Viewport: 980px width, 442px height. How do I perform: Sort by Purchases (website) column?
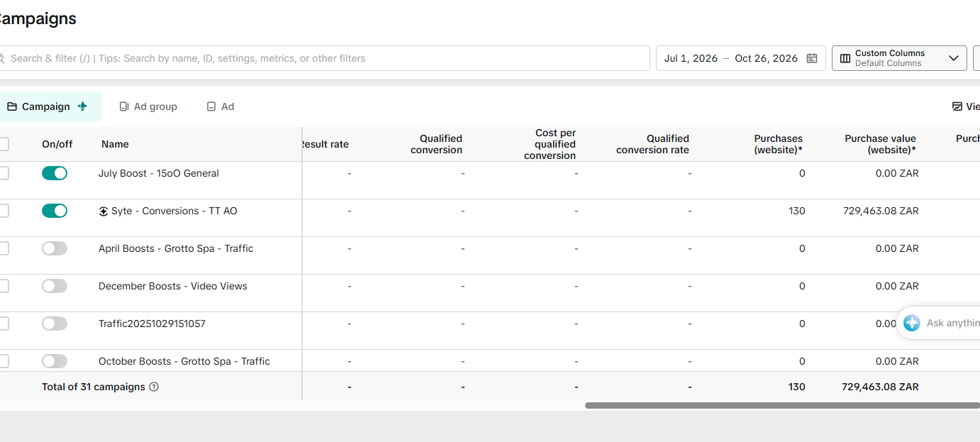point(778,144)
